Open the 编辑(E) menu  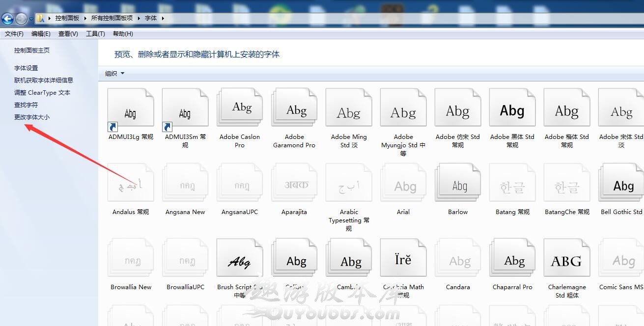pyautogui.click(x=41, y=34)
